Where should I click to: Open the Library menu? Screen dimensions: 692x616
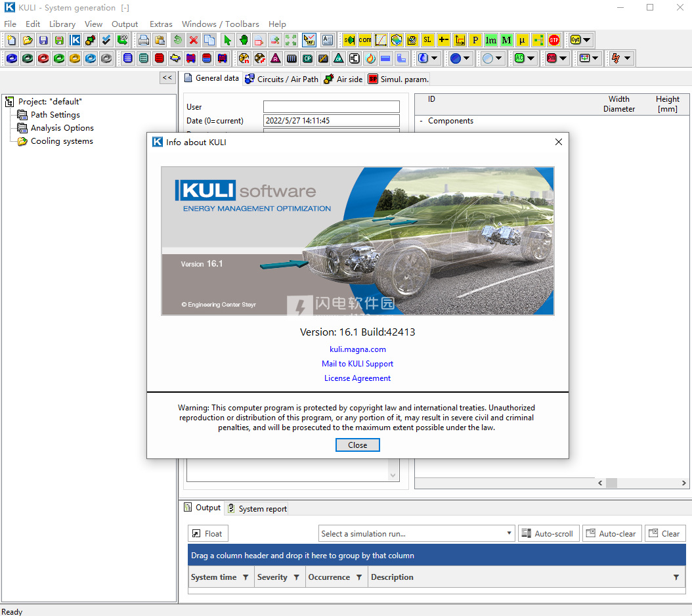click(x=62, y=24)
